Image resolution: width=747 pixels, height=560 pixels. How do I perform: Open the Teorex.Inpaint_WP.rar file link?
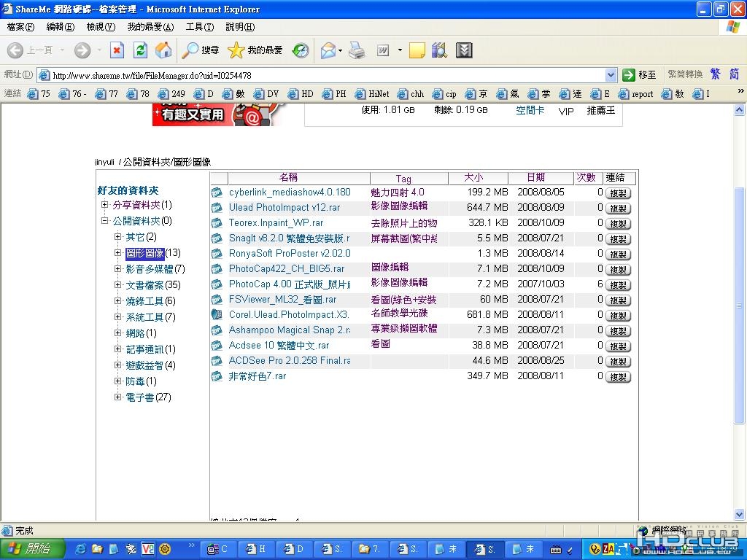click(x=276, y=223)
